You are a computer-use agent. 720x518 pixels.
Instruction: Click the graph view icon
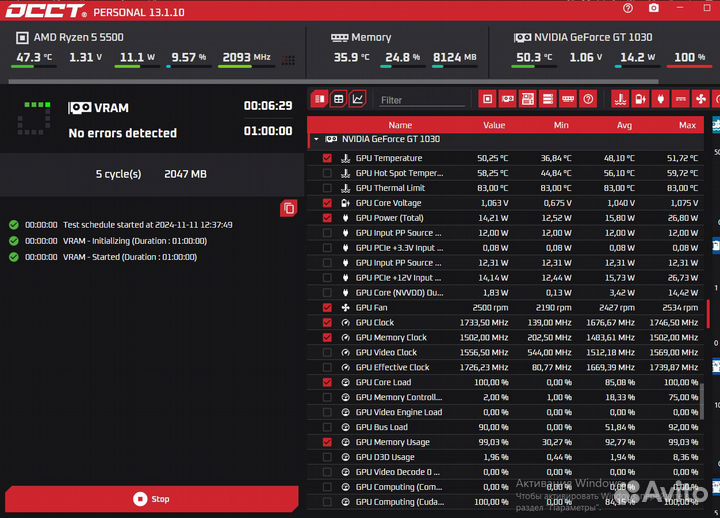[x=358, y=99]
